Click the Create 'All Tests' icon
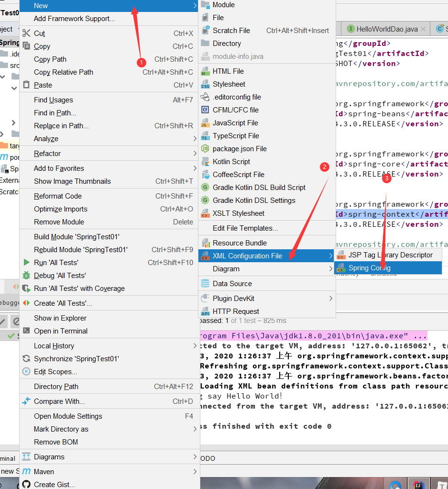The image size is (448, 489). click(x=26, y=303)
